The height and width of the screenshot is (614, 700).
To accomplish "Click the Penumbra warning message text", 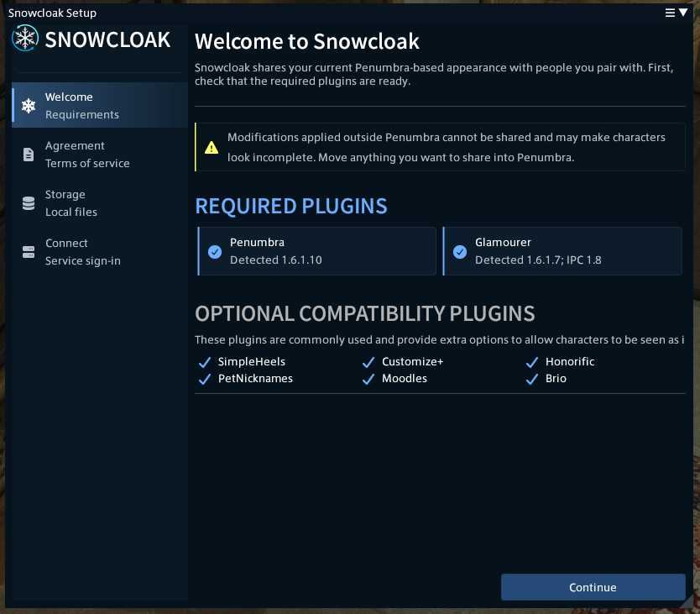I will tap(447, 148).
